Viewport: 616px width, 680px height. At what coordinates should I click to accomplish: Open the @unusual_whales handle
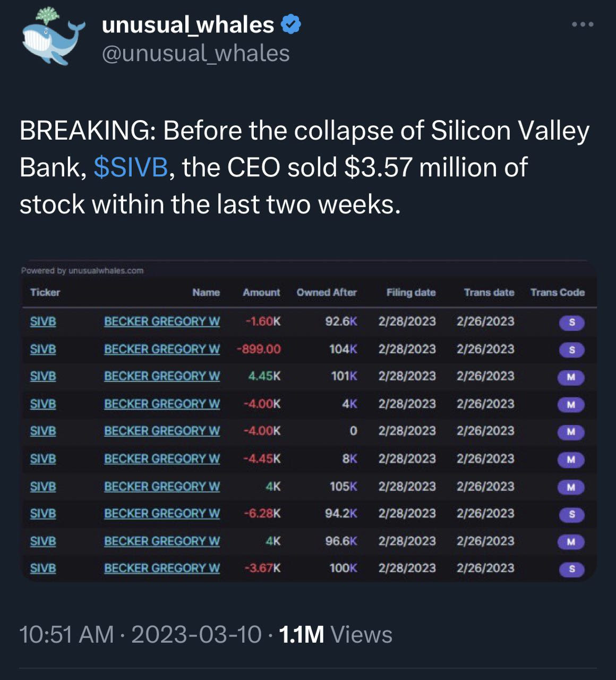196,53
